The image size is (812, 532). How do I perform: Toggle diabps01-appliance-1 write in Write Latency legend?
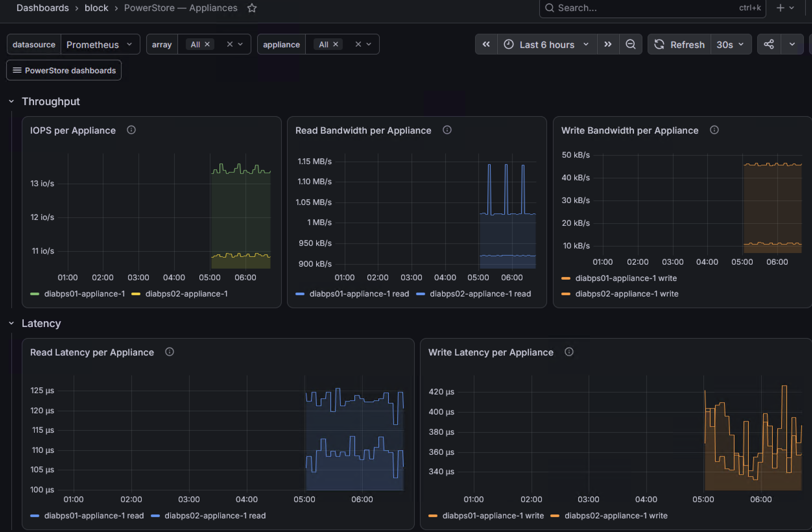(493, 516)
